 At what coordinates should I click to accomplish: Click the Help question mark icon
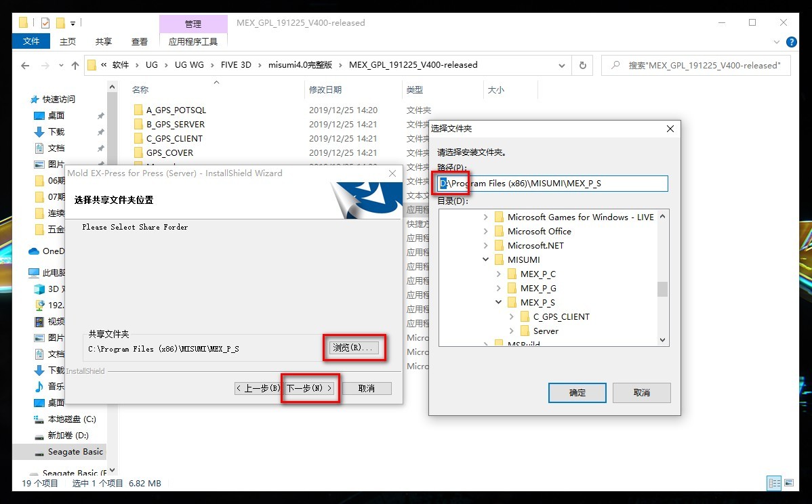(791, 41)
